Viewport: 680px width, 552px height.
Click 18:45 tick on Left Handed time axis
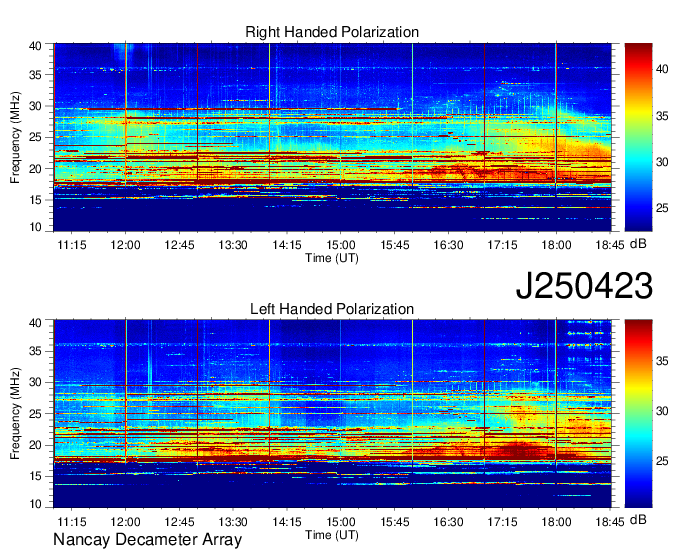coord(610,522)
